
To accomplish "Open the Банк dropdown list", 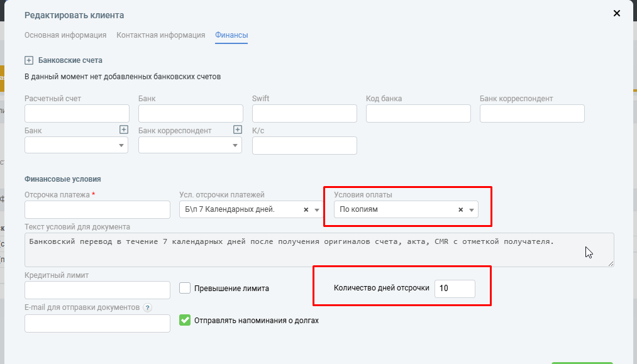I will pyautogui.click(x=121, y=145).
